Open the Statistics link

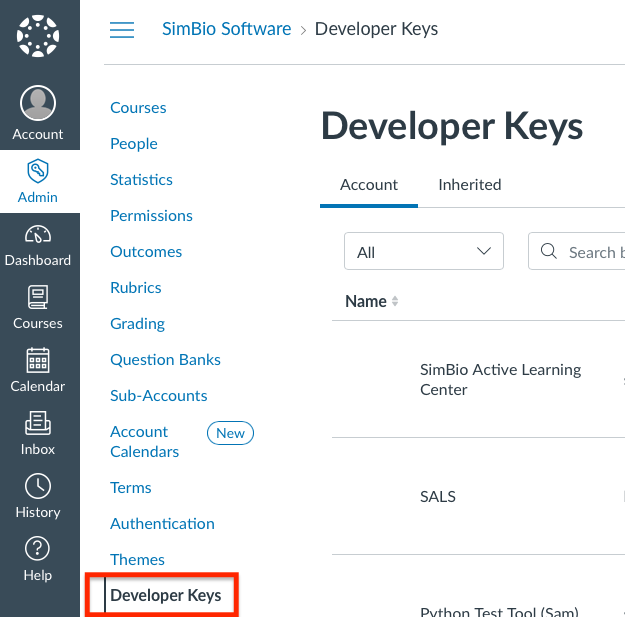point(141,179)
